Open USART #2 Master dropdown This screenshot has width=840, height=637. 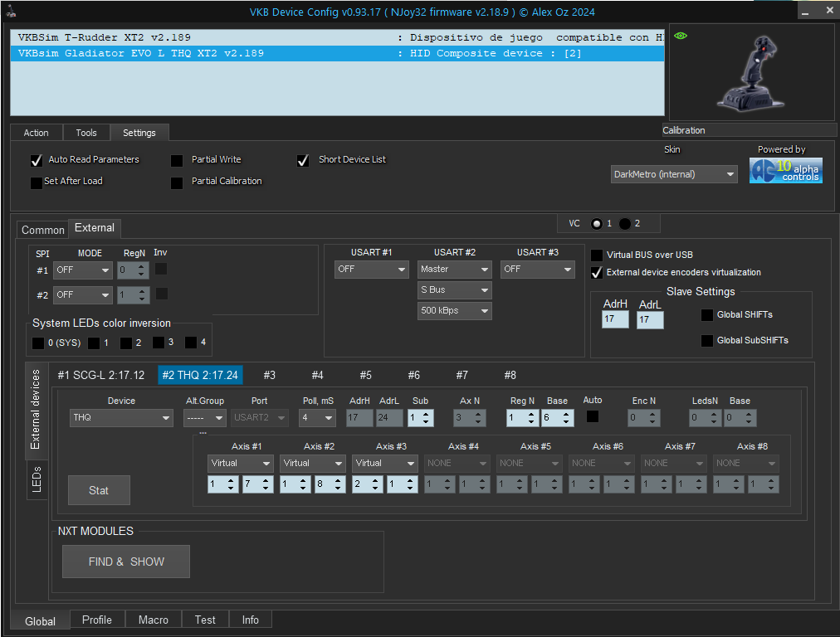coord(454,270)
